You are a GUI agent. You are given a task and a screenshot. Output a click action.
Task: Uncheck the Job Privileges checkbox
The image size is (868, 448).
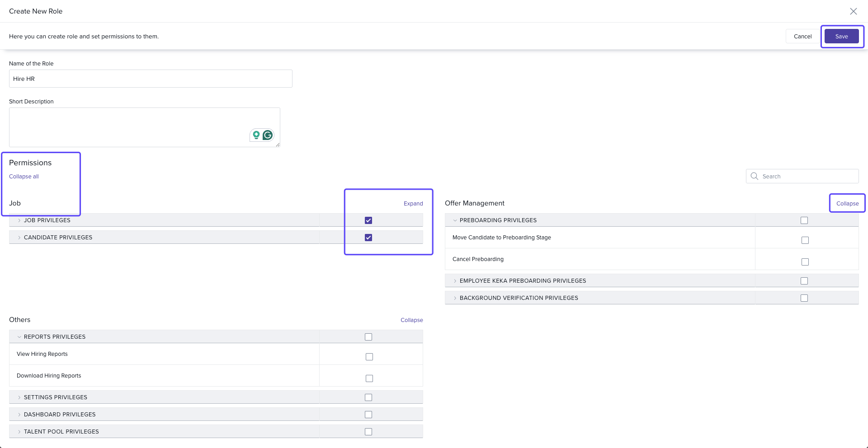click(x=368, y=220)
